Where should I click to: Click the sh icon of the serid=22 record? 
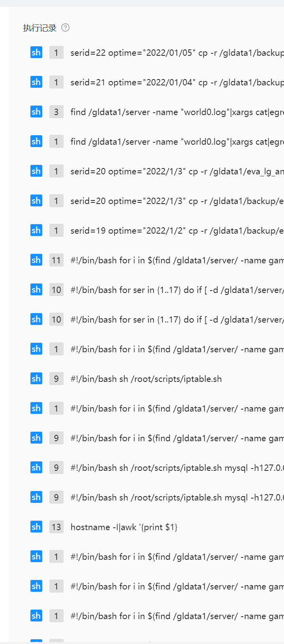coord(36,53)
